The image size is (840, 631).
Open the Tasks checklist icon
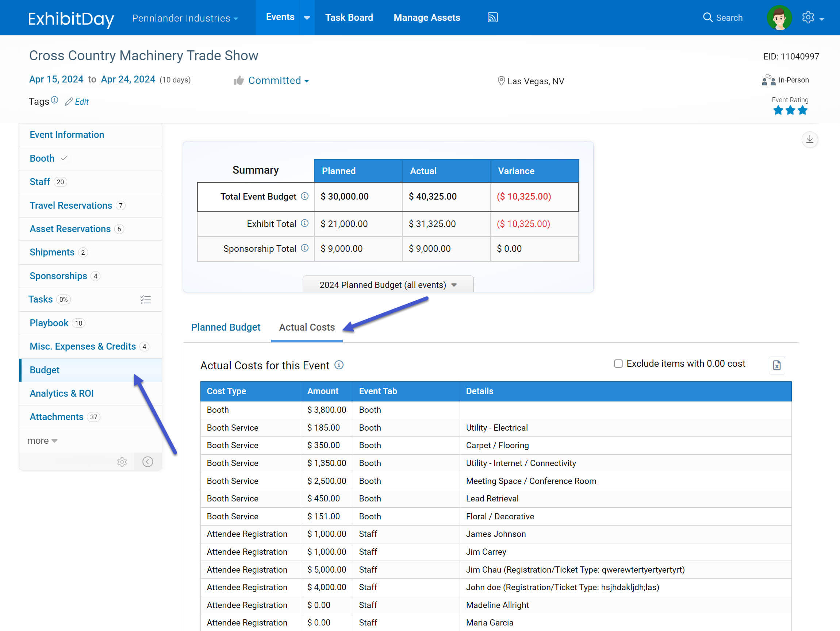coord(145,300)
